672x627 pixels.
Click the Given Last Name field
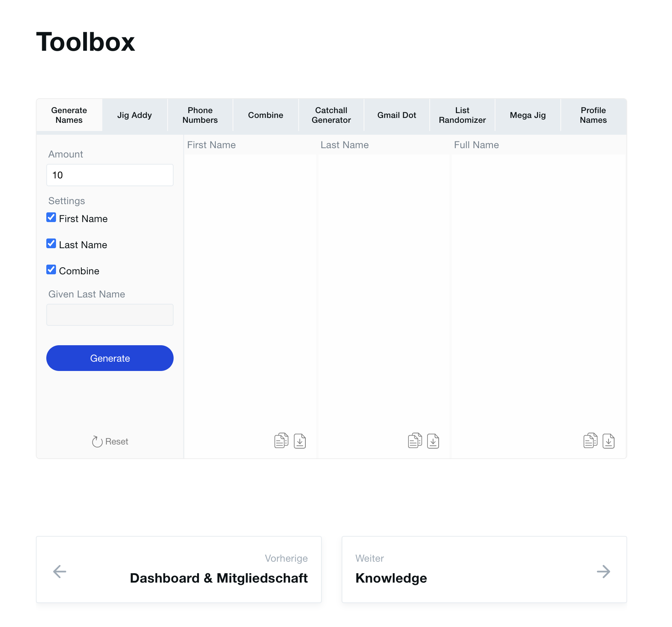109,315
